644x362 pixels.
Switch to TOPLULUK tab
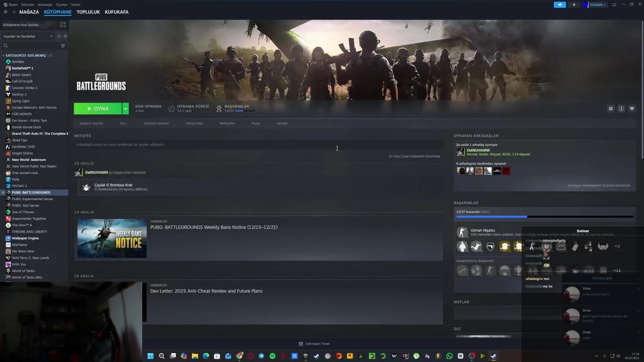[x=88, y=12]
